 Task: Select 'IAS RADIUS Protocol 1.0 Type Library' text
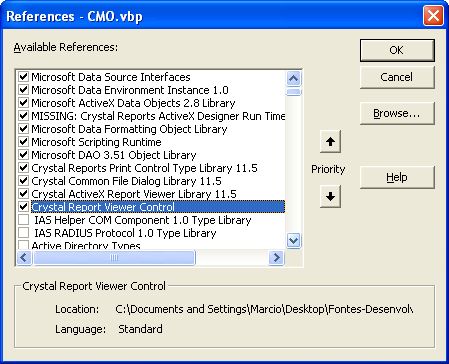125,233
